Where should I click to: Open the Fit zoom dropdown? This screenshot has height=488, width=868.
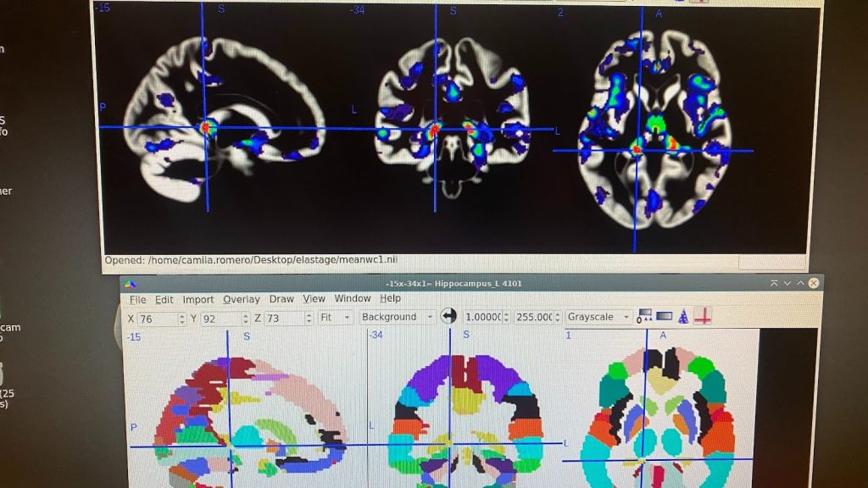click(x=336, y=318)
